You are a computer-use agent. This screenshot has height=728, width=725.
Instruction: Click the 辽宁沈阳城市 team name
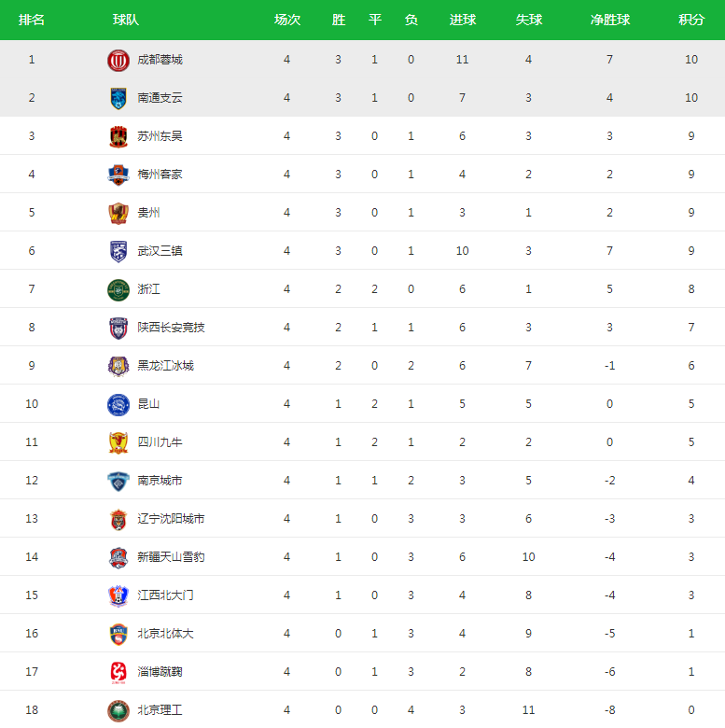pos(171,519)
